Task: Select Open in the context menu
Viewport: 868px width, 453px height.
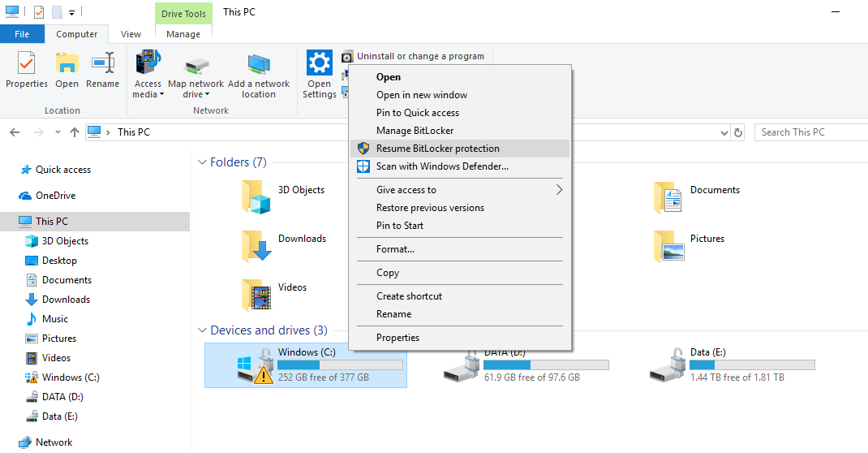Action: click(x=460, y=77)
